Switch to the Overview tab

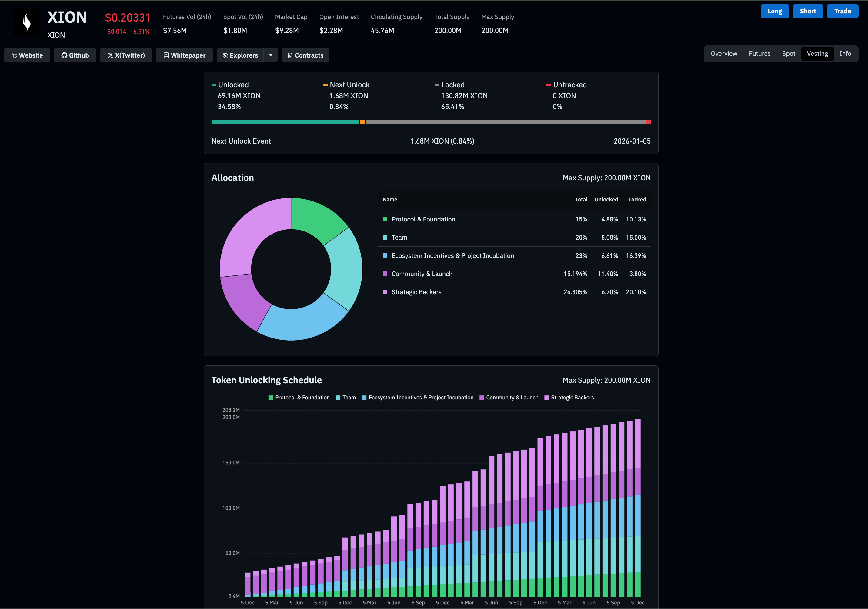[x=723, y=54]
